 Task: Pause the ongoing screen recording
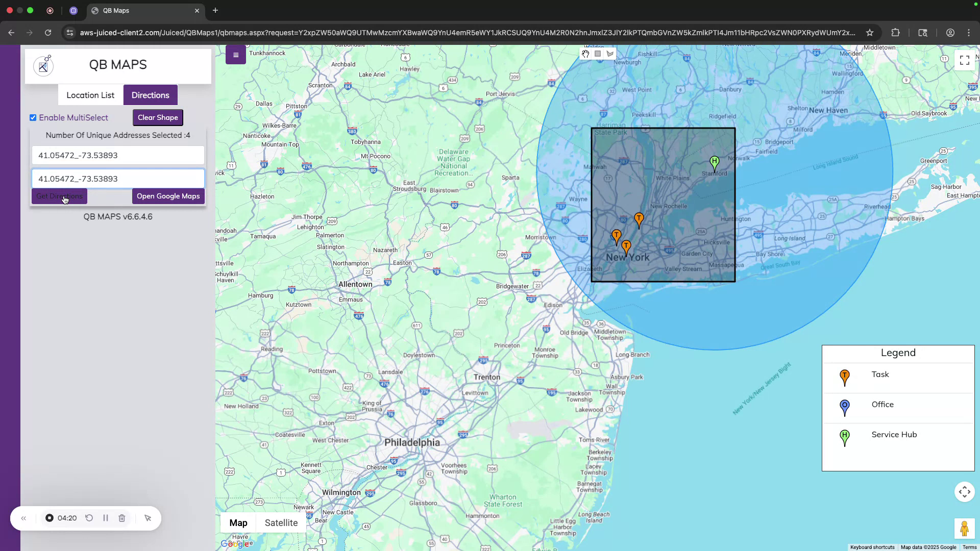coord(106,518)
